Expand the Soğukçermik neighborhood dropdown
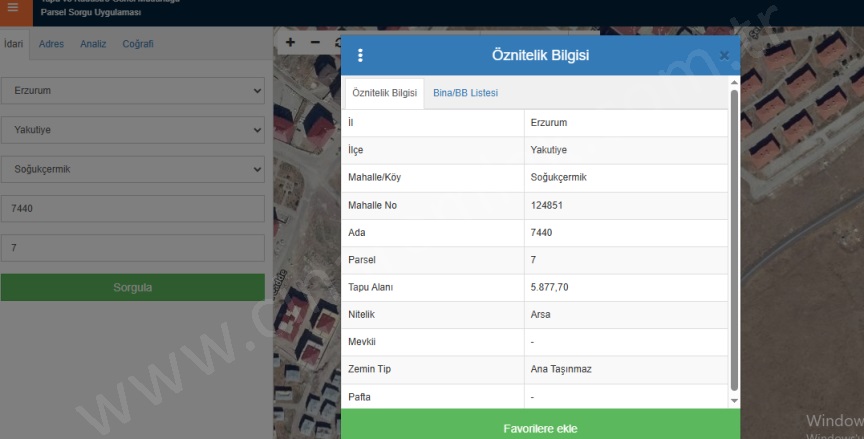The height and width of the screenshot is (439, 864). [132, 169]
